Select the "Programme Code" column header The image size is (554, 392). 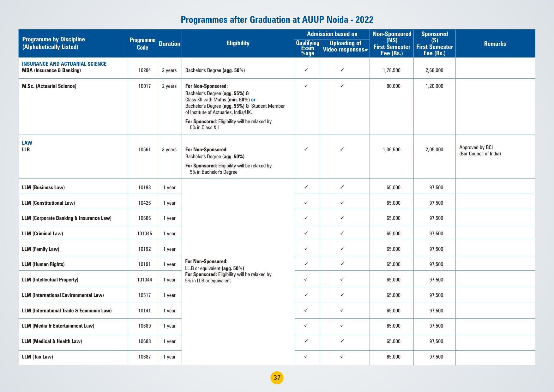(142, 44)
